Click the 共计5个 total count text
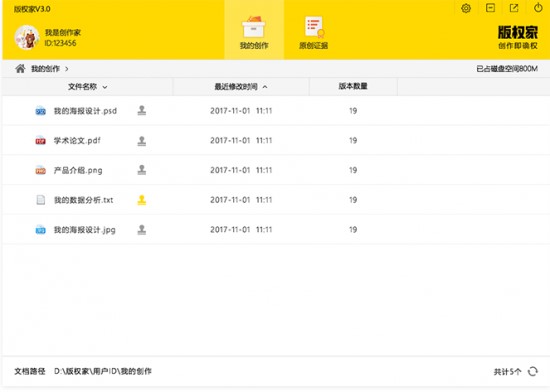The image size is (550, 392). [x=507, y=372]
